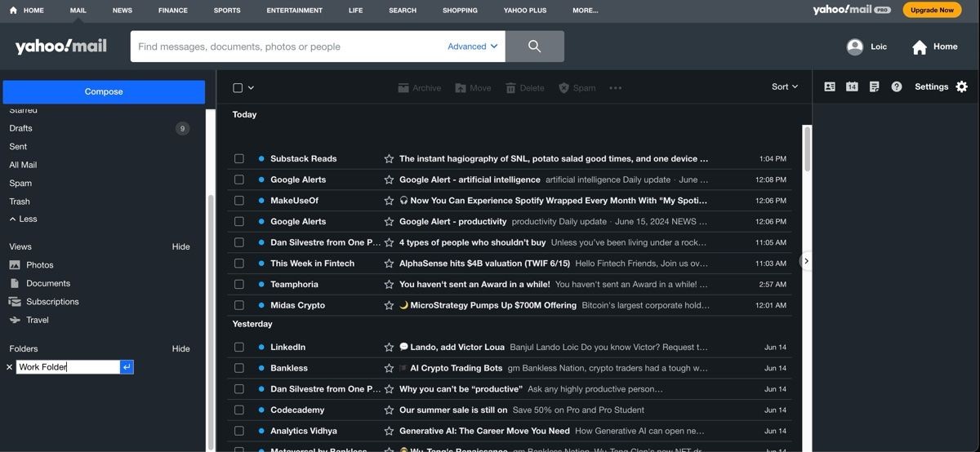This screenshot has width=980, height=452.
Task: Tick the Analytics Vidhya email checkbox
Action: click(239, 431)
